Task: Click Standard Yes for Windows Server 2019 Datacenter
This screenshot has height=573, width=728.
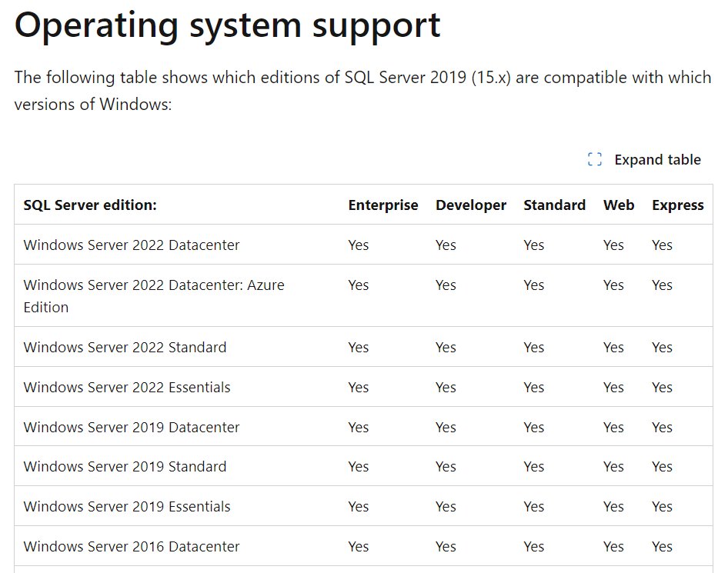Action: click(534, 428)
